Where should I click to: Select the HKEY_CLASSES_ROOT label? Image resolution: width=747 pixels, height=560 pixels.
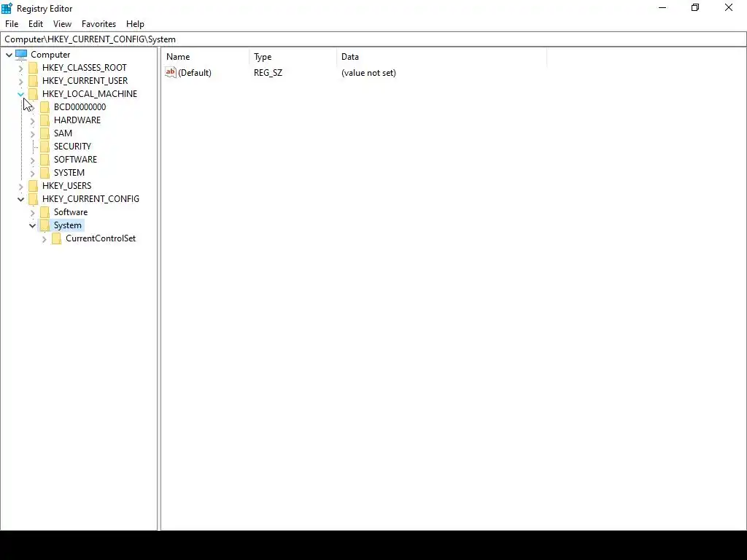tap(85, 68)
